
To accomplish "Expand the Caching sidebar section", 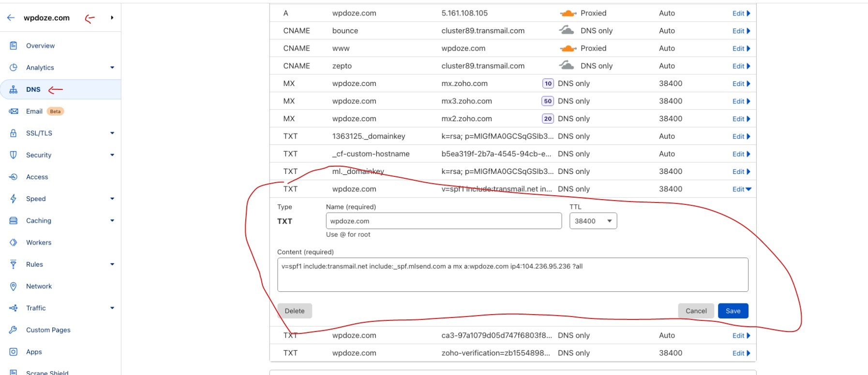I will point(112,221).
